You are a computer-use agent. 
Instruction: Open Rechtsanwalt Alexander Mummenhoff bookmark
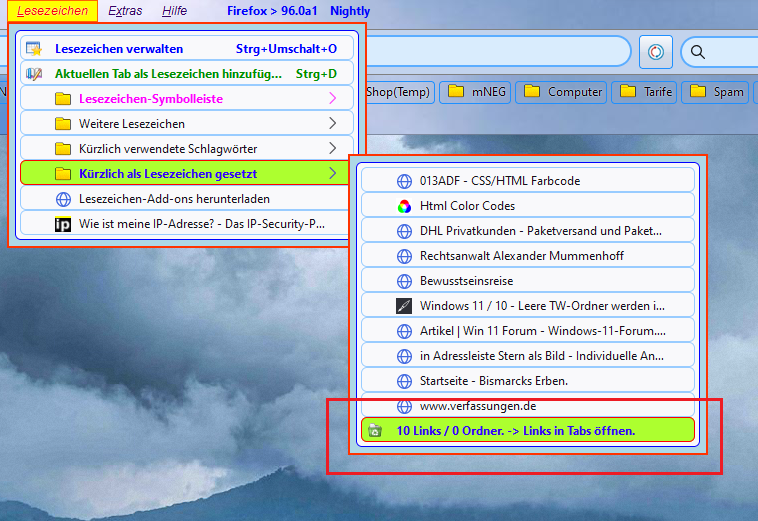pyautogui.click(x=528, y=256)
